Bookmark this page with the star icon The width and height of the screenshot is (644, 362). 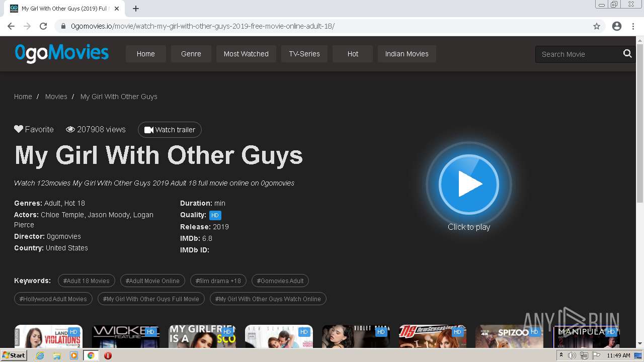coord(597,26)
